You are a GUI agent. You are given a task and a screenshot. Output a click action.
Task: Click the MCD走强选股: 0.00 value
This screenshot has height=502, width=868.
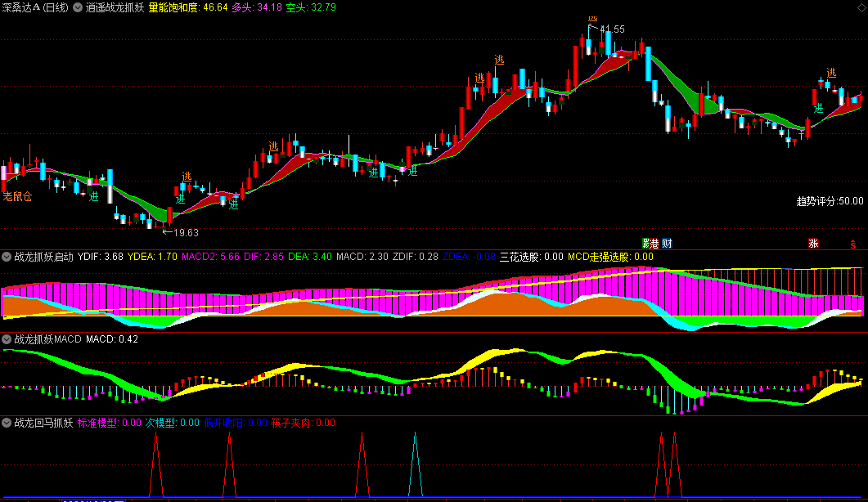point(610,257)
